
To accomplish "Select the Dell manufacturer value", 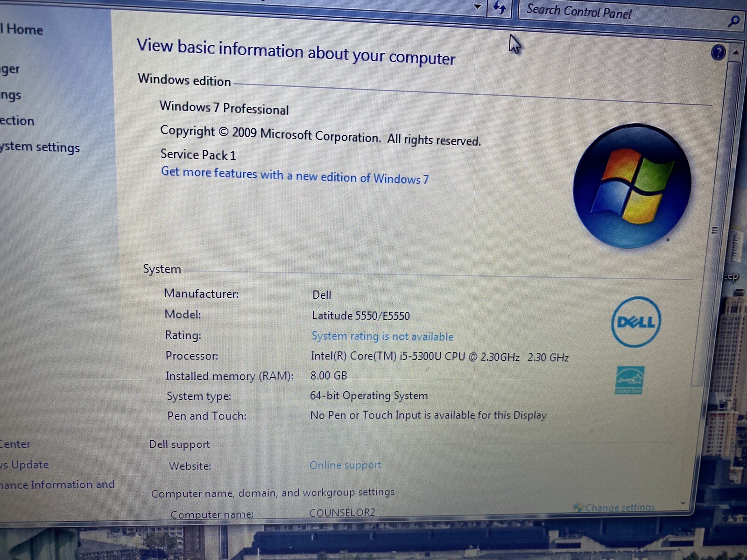I will coord(322,295).
